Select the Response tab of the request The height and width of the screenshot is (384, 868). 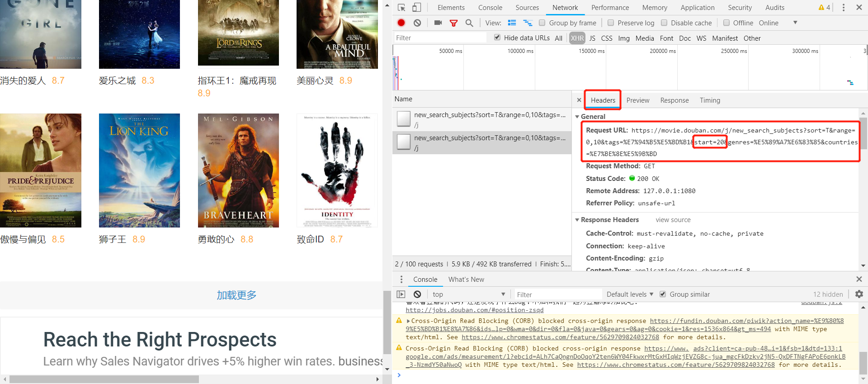click(674, 100)
